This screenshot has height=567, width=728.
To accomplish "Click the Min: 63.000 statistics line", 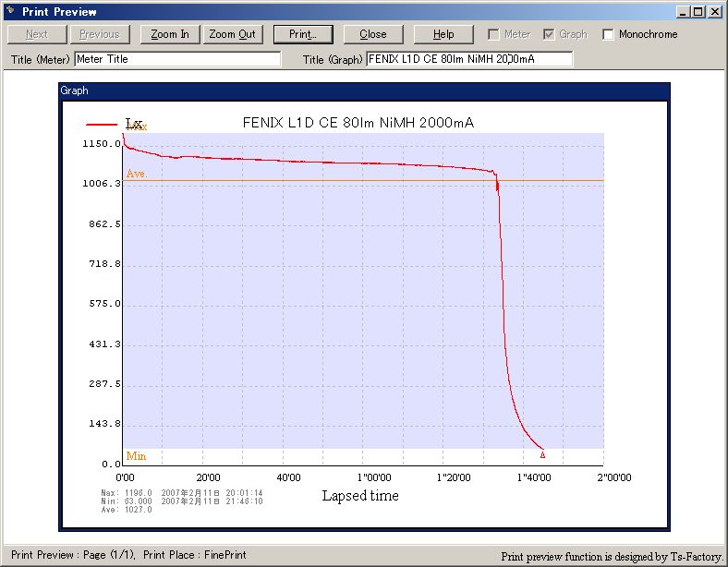I will click(182, 501).
